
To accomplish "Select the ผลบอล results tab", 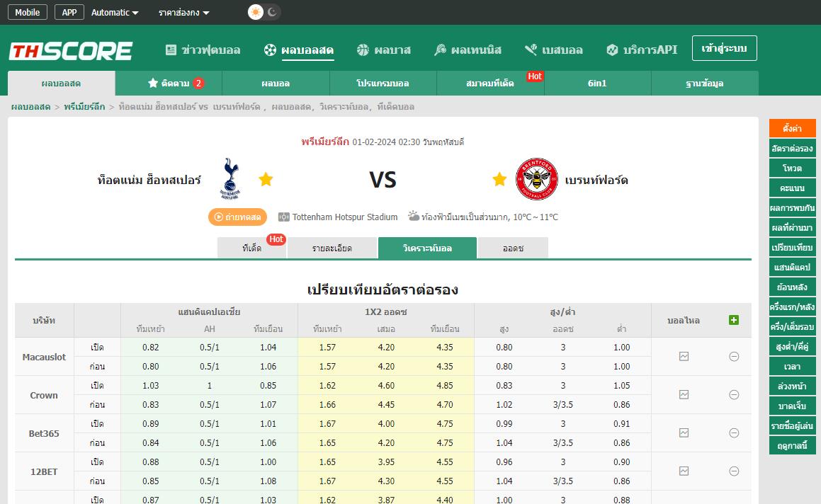I will [x=276, y=84].
